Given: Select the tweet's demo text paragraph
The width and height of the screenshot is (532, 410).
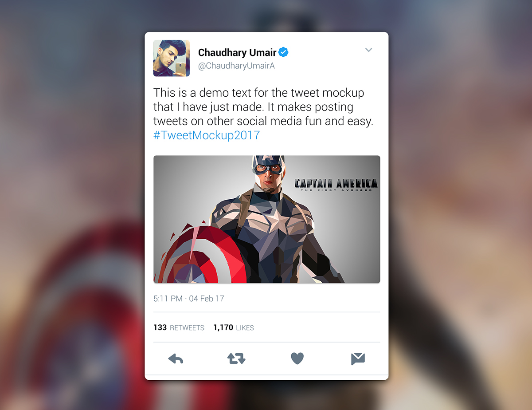Looking at the screenshot, I should (x=263, y=114).
